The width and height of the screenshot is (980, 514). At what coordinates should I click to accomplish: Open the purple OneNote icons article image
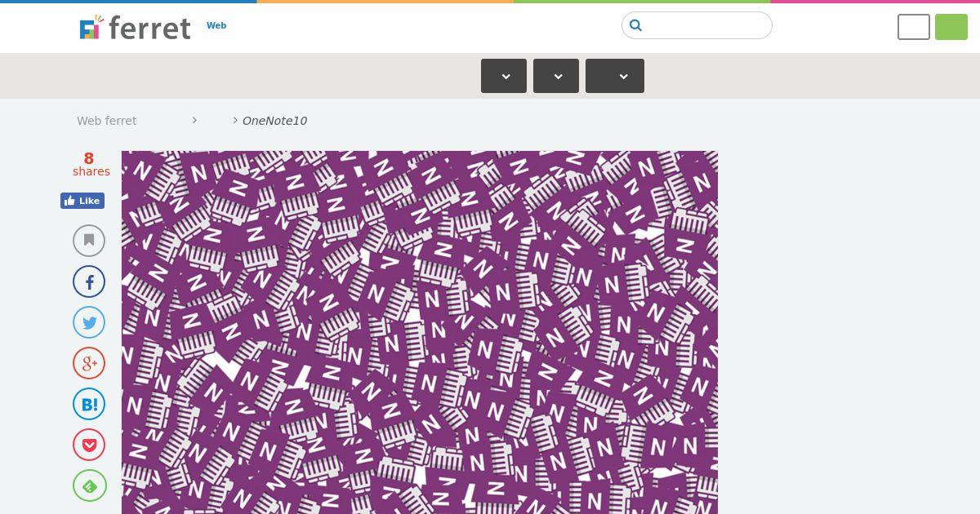tap(420, 332)
